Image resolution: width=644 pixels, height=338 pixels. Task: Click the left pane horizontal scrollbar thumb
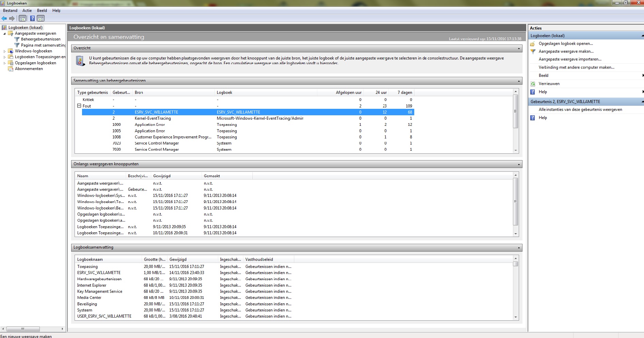point(23,329)
